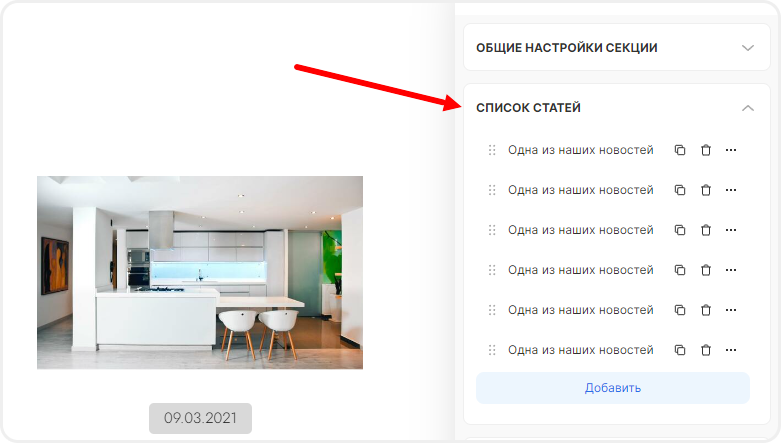Open three-dots menu of the fourth article
Image resolution: width=781 pixels, height=443 pixels.
coord(731,270)
